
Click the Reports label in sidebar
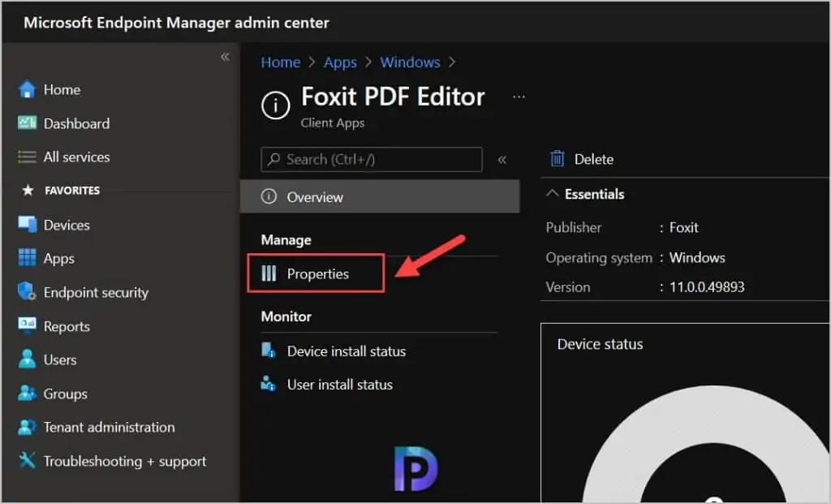tap(67, 326)
